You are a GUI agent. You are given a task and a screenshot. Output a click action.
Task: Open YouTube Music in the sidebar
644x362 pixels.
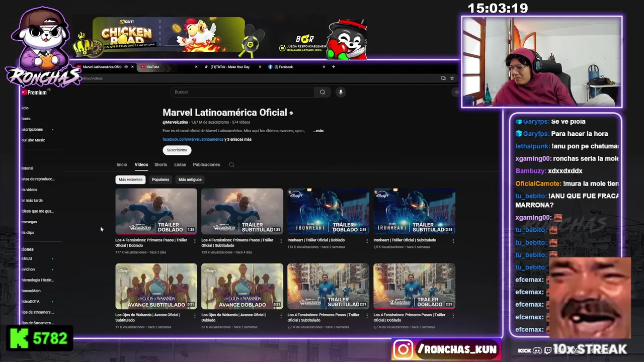point(33,140)
